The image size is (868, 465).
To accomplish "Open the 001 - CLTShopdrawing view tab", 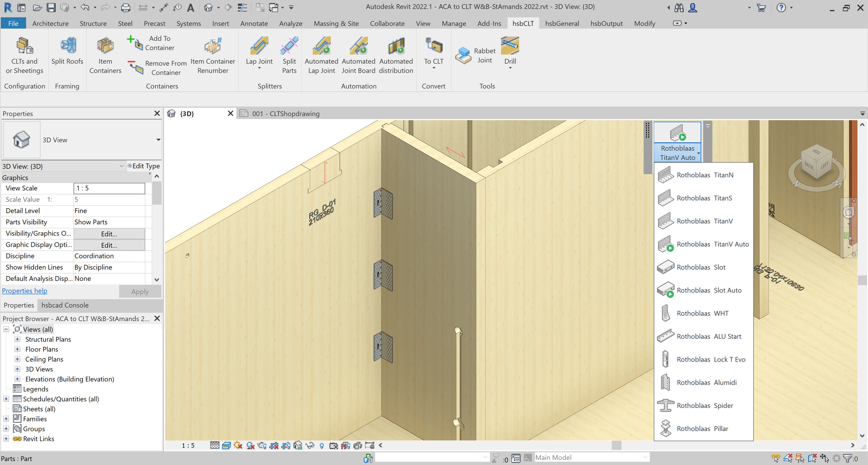I will pyautogui.click(x=285, y=114).
